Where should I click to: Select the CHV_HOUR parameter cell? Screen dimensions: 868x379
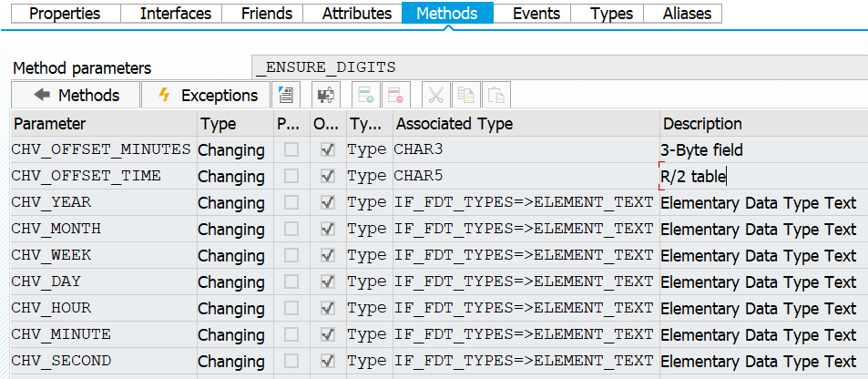(x=103, y=308)
